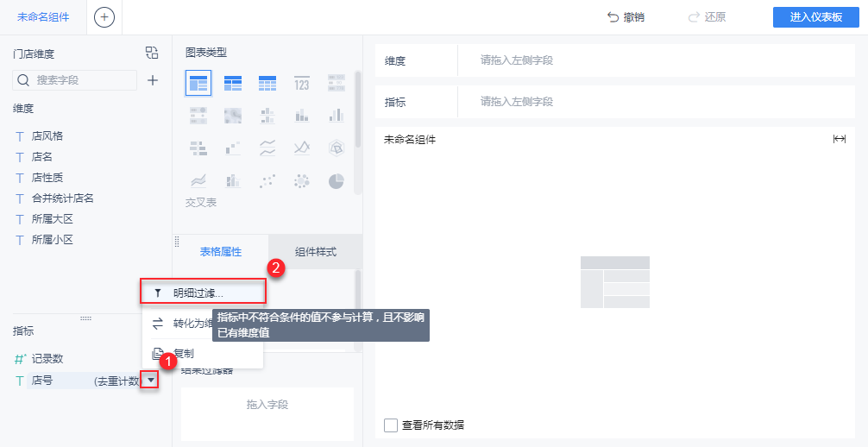The image size is (868, 447).
Task: Pick the combination chart icon
Action: tap(232, 180)
